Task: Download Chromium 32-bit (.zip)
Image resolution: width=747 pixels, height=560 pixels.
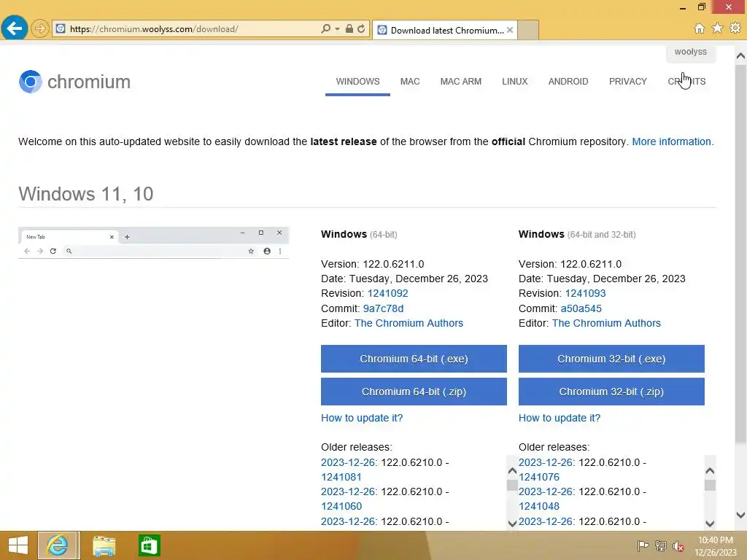Action: point(611,392)
